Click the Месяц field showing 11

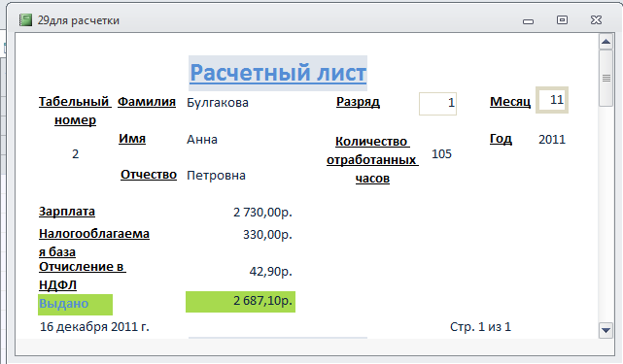pyautogui.click(x=552, y=100)
